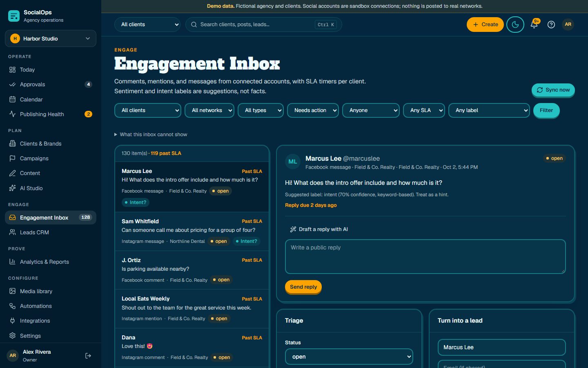
Task: Open Leads CRM in the sidebar
Action: point(51,232)
